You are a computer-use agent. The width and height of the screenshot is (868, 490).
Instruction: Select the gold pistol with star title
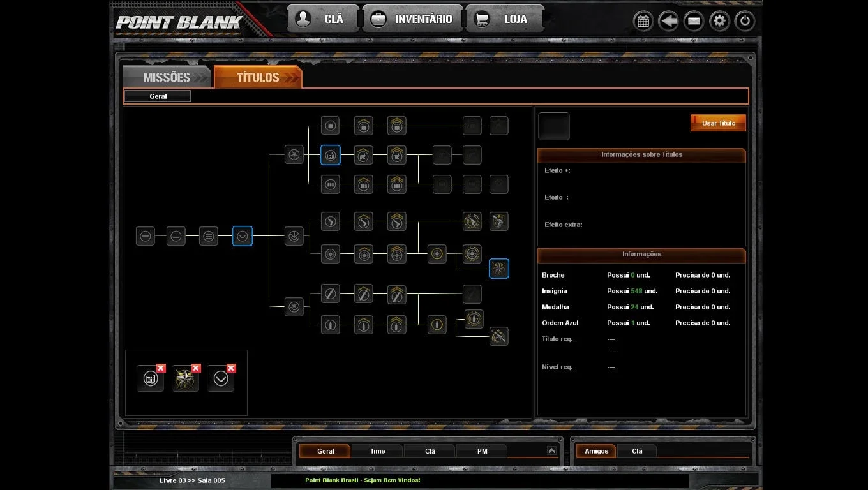pos(498,221)
